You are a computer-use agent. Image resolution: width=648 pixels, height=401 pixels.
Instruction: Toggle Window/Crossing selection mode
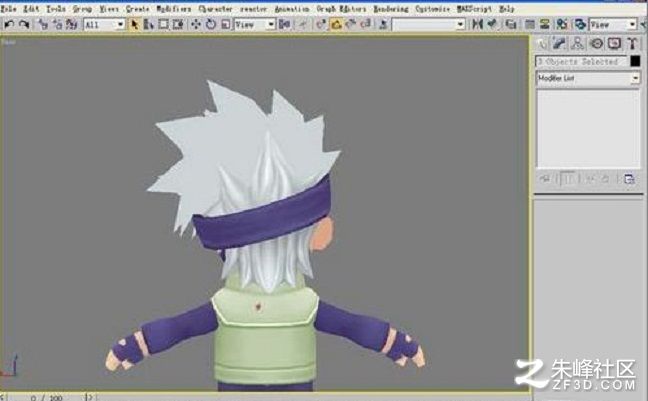pos(178,25)
